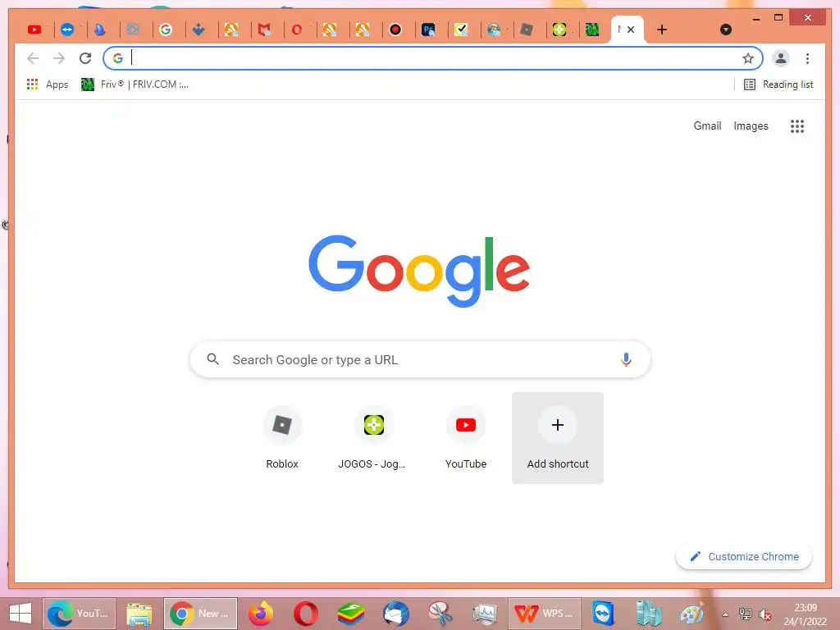Screen dimensions: 840x630
Task: Launch Firefox from taskbar
Action: 261,614
